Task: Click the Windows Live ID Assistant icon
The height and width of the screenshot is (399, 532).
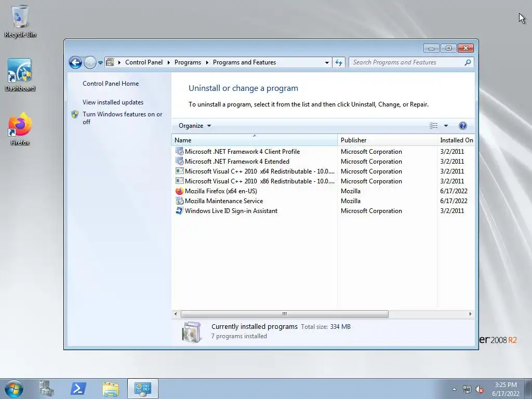Action: (x=179, y=211)
